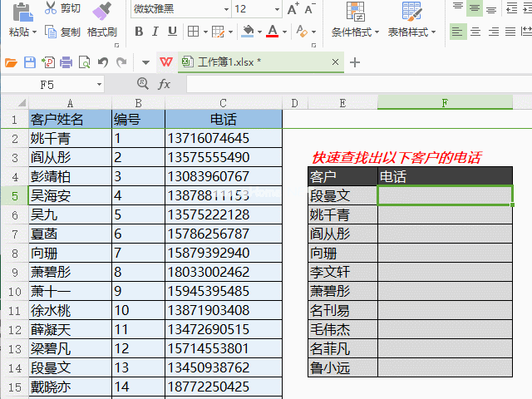Click the Cut (剪切) scissors icon

[51, 8]
